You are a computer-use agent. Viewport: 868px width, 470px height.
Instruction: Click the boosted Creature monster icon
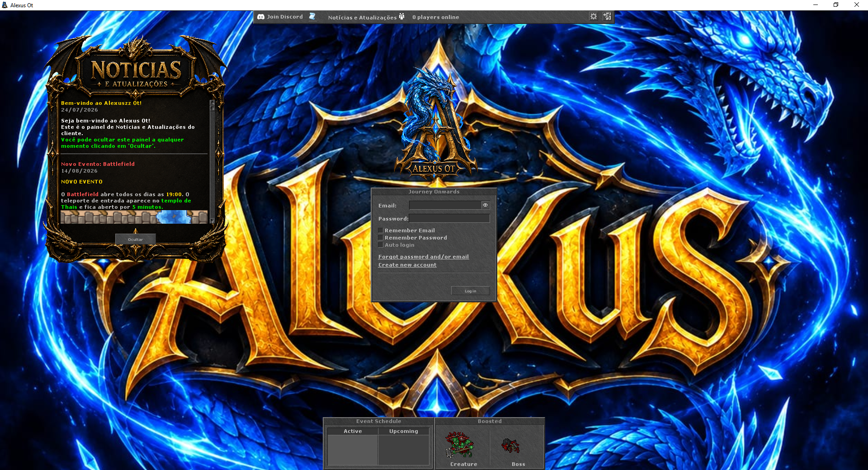click(460, 445)
